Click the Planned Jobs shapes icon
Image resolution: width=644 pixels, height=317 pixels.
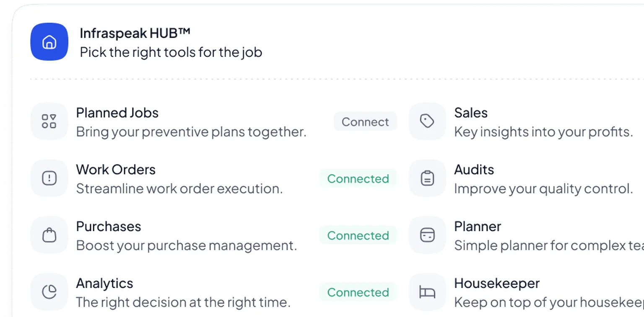pos(49,121)
